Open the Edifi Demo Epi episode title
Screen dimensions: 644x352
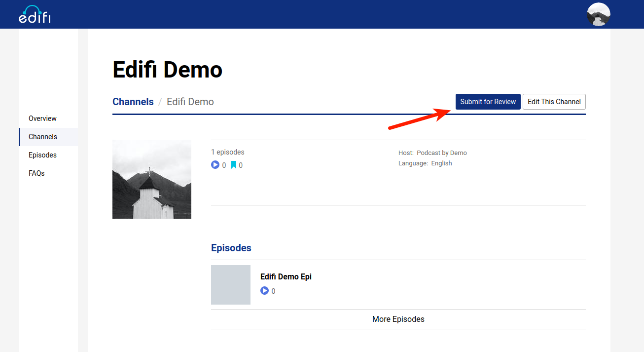pyautogui.click(x=286, y=276)
